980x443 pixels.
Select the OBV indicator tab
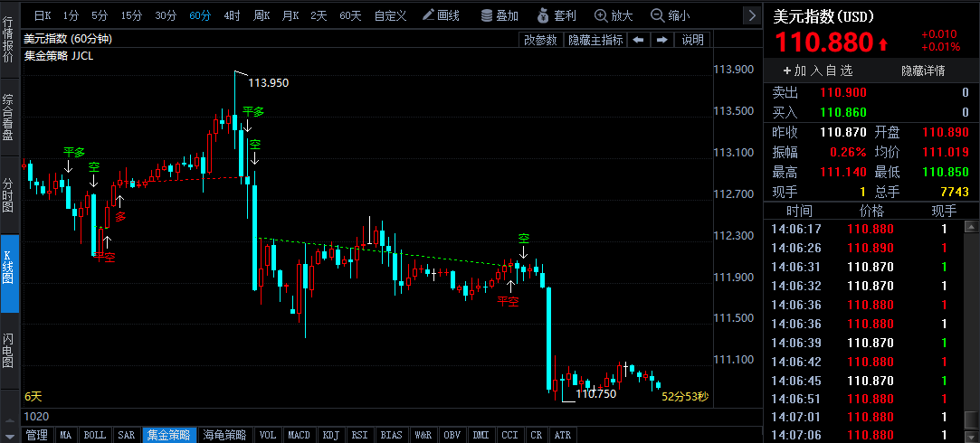click(x=452, y=435)
